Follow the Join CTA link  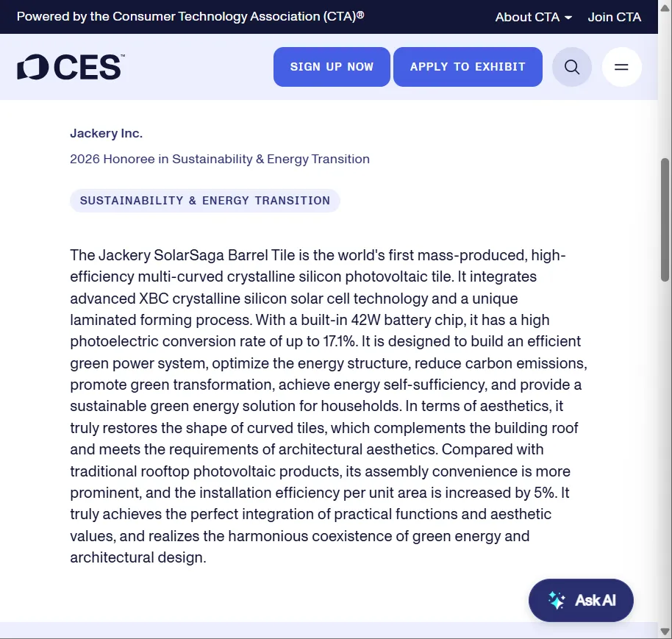coord(614,17)
